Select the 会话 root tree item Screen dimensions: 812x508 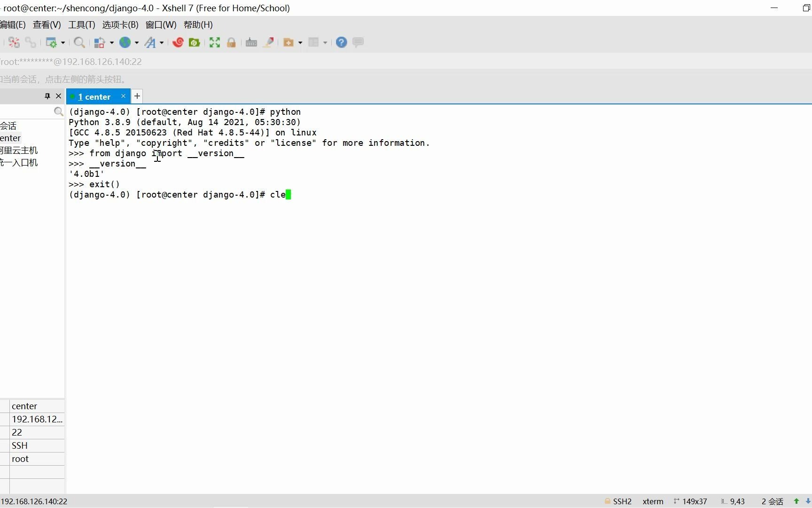(x=8, y=126)
